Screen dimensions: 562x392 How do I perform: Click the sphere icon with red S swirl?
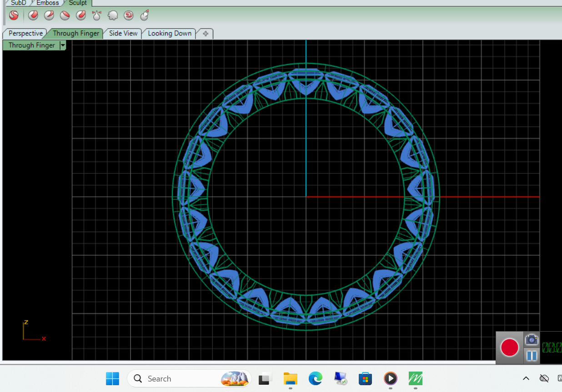129,15
